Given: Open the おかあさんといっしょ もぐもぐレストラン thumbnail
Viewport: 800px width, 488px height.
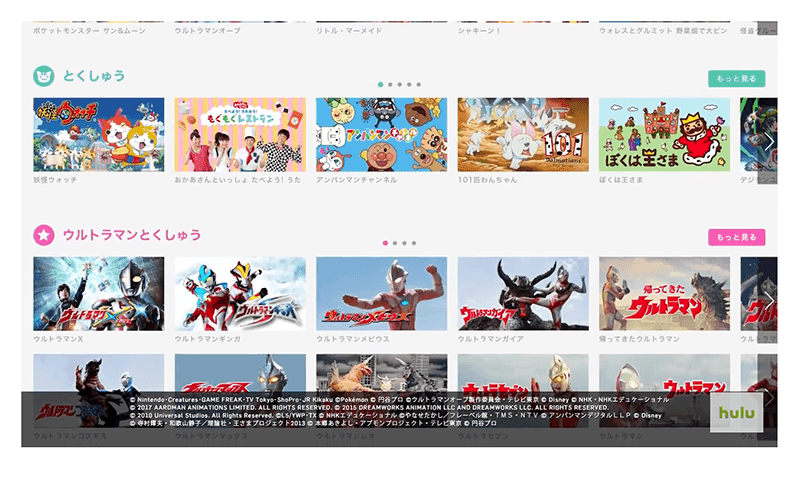Looking at the screenshot, I should 240,135.
